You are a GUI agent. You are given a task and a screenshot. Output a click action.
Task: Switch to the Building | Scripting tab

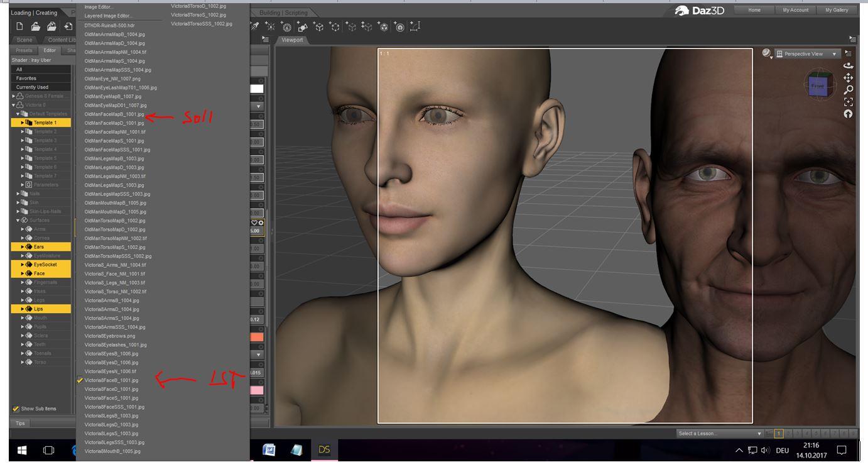pyautogui.click(x=283, y=13)
